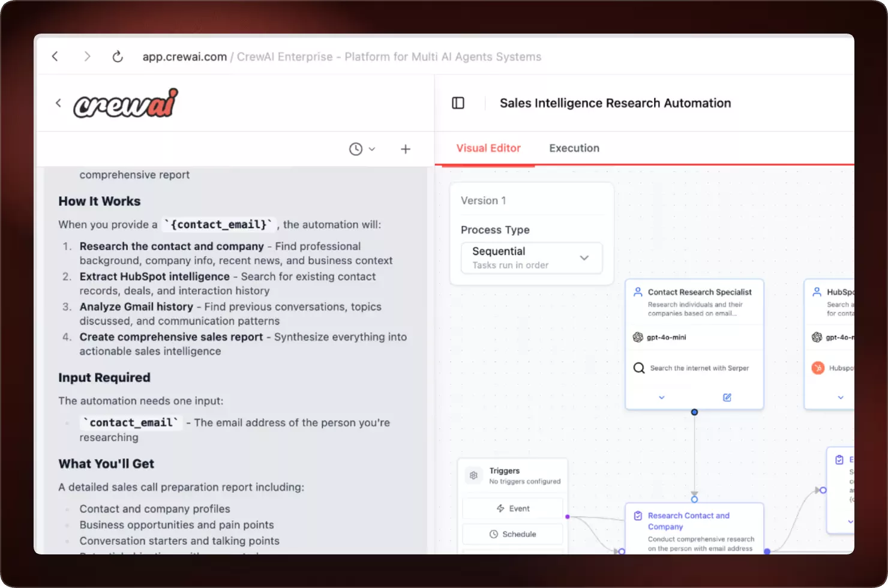Click "Research the contact and company" step
Viewport: 888px width, 588px height.
pos(172,246)
